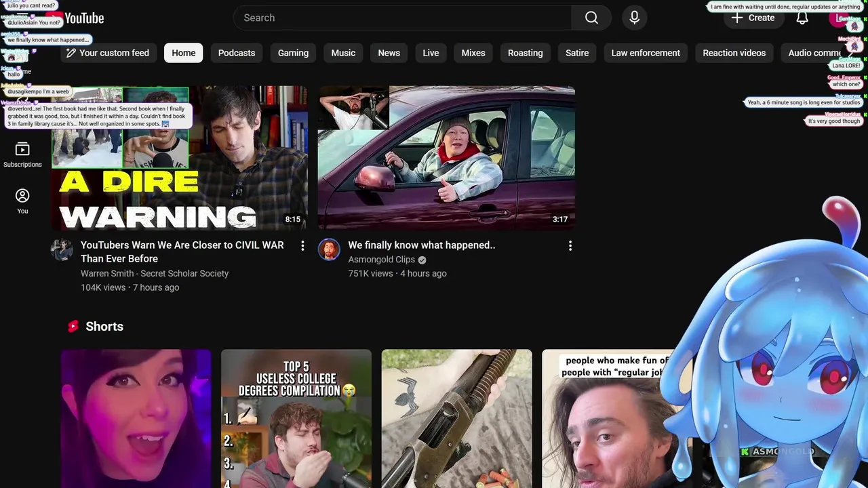
Task: Open 'We finally know what happened..' title
Action: click(422, 245)
